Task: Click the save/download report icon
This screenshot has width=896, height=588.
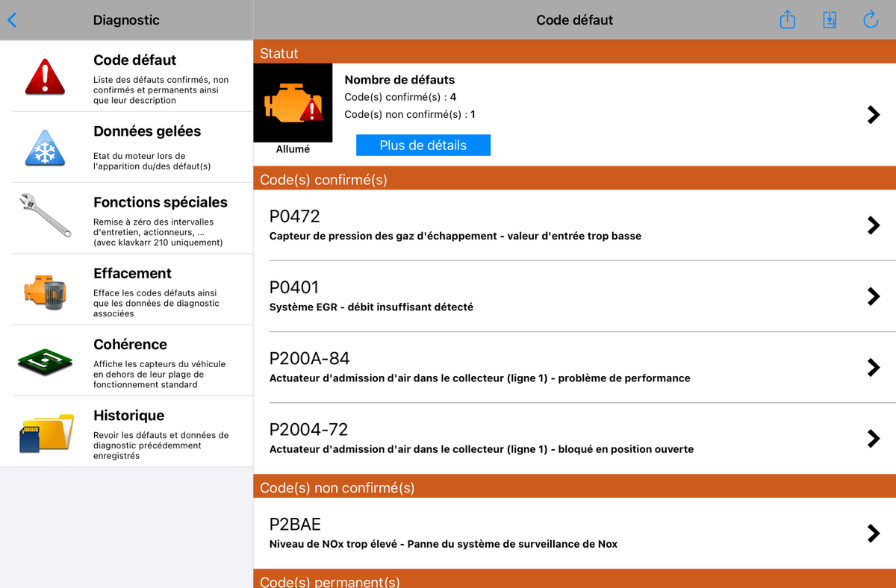Action: (830, 19)
